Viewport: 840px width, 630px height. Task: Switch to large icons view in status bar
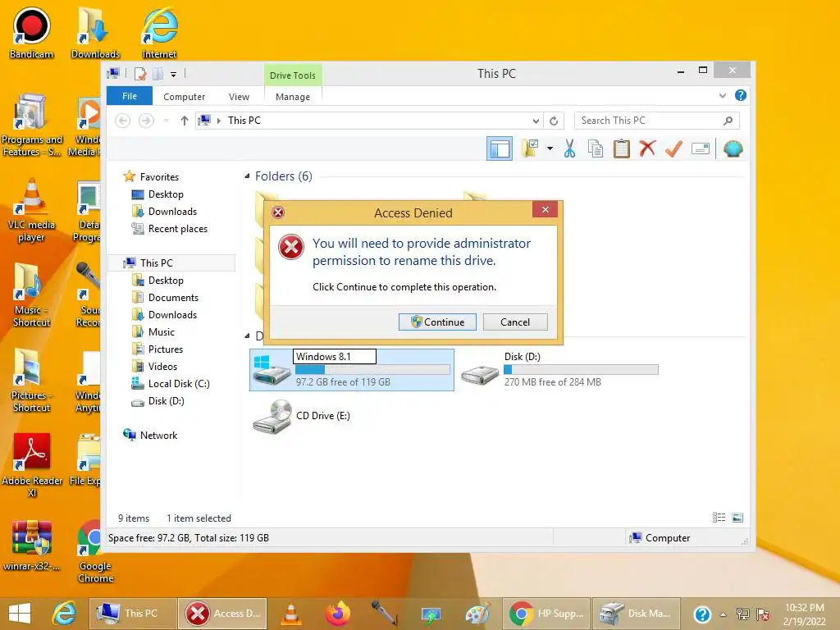(x=737, y=518)
